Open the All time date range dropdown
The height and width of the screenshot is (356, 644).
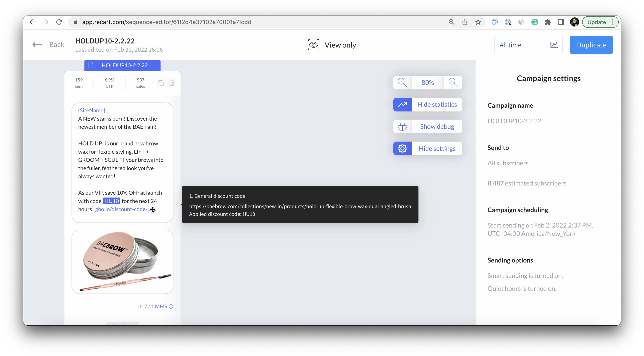(x=528, y=45)
